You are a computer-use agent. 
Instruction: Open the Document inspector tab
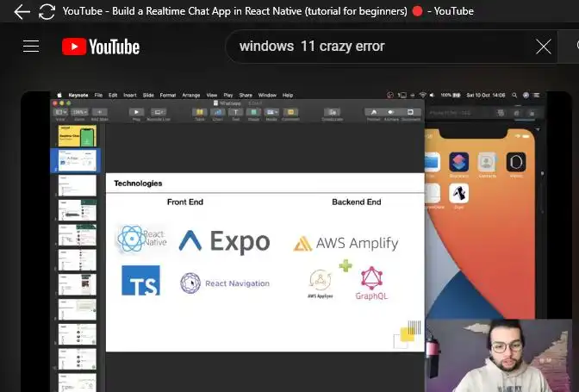[411, 112]
